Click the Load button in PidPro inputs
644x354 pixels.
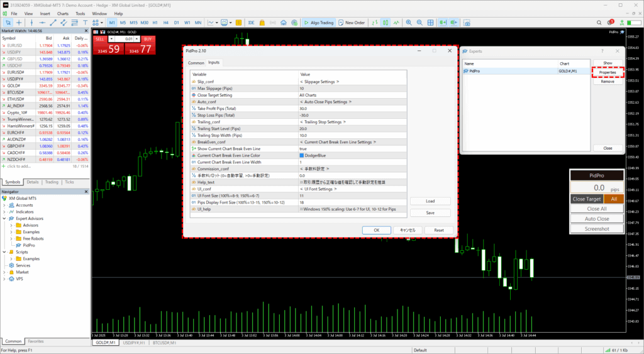coord(430,201)
